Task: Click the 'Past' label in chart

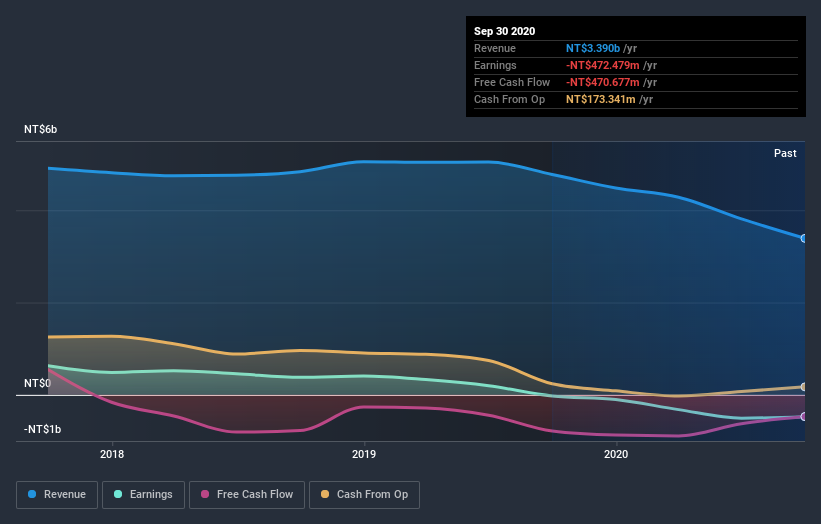Action: coord(785,153)
